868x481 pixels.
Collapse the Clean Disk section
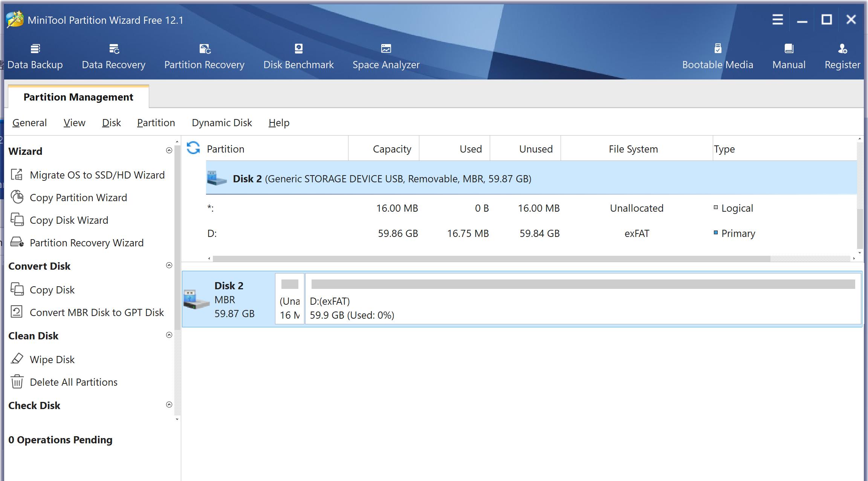pos(169,335)
